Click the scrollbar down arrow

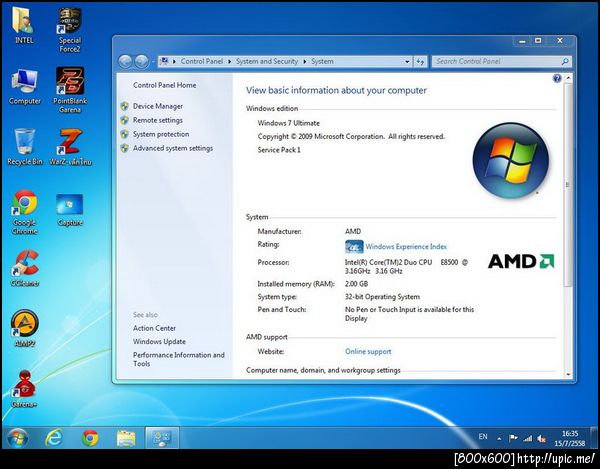[568, 374]
